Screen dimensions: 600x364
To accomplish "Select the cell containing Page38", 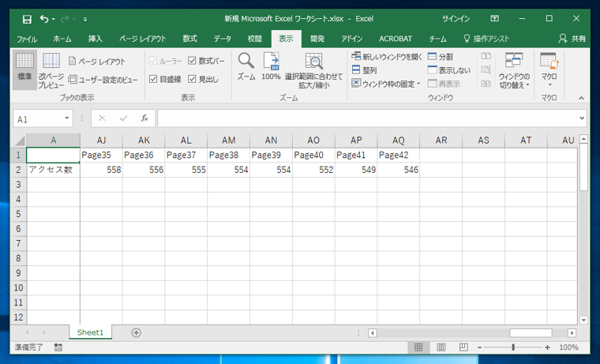I will tap(228, 155).
